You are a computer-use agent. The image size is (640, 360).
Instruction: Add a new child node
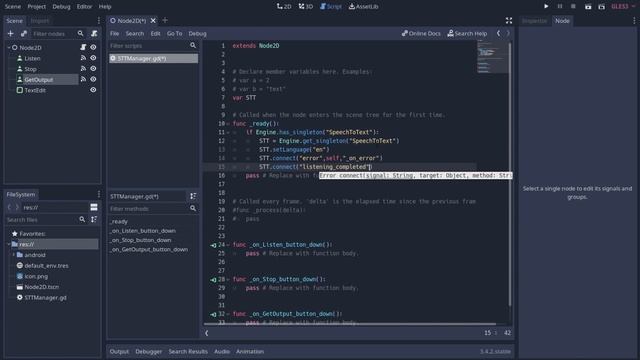11,33
